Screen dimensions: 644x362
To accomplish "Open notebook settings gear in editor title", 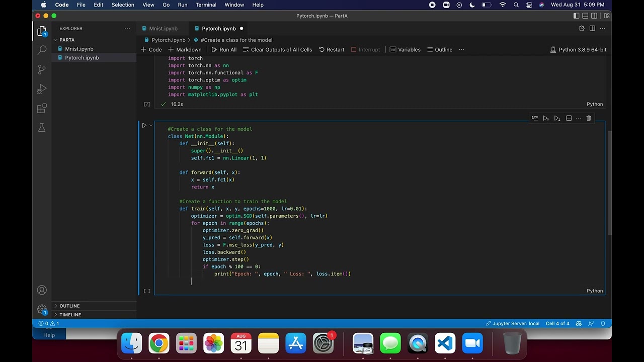I will point(582,29).
